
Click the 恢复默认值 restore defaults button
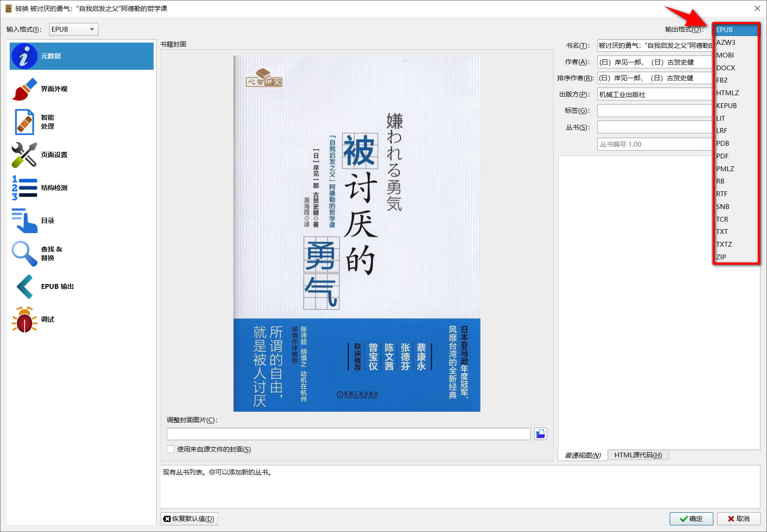189,518
